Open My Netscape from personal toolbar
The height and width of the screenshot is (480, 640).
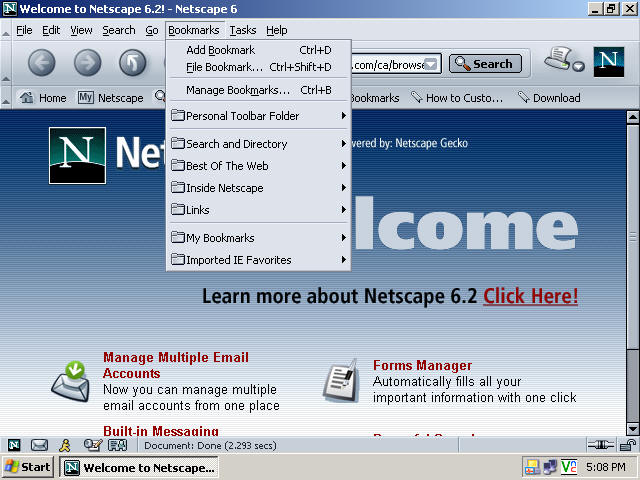[111, 98]
